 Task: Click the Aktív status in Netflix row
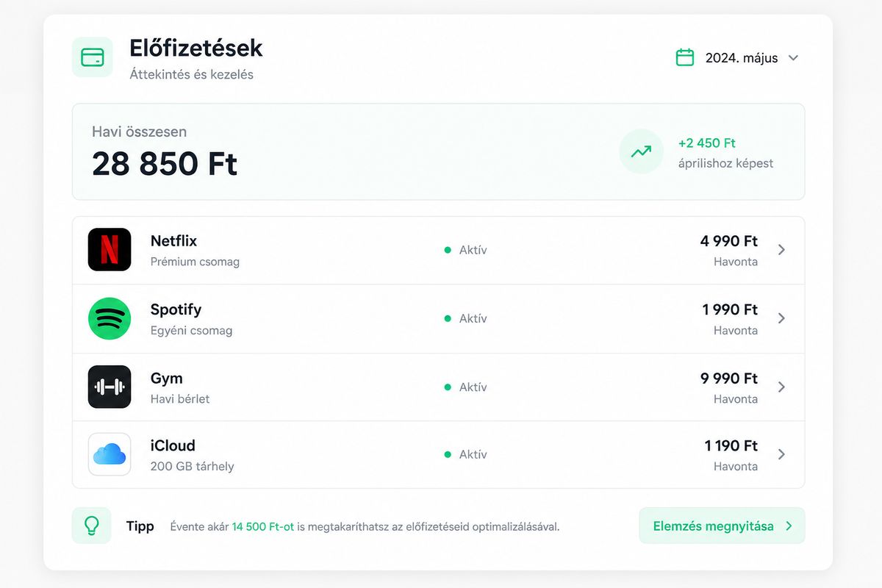pos(465,250)
